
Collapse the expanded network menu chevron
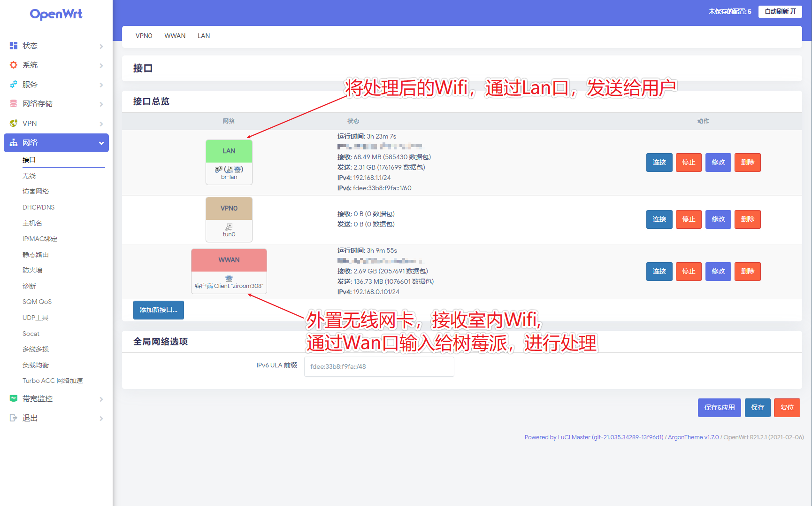[x=101, y=143]
